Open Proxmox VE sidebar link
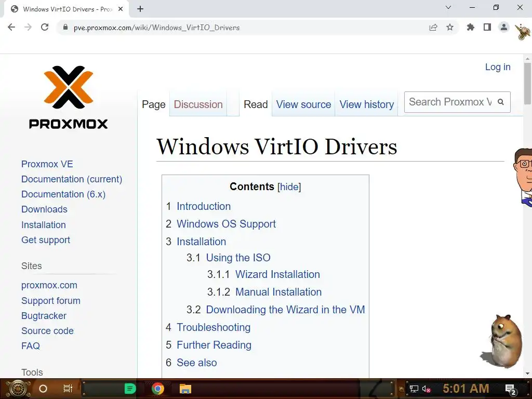 click(x=47, y=164)
